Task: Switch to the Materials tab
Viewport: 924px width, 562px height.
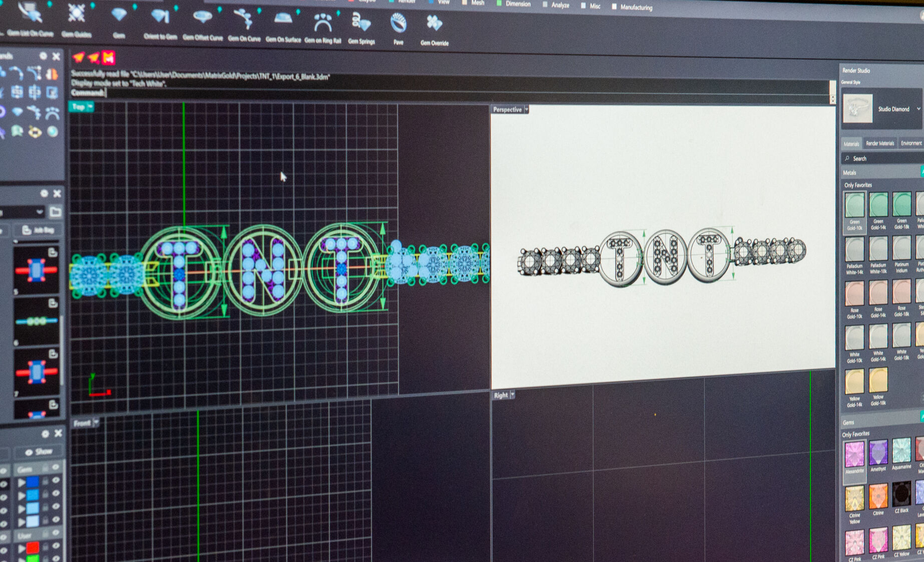Action: pyautogui.click(x=851, y=144)
